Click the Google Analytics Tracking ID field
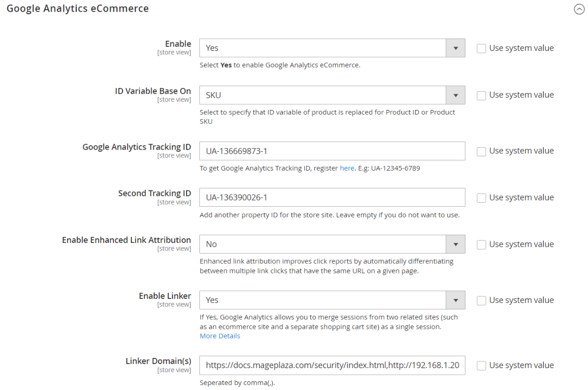This screenshot has height=390, width=588. tap(332, 151)
